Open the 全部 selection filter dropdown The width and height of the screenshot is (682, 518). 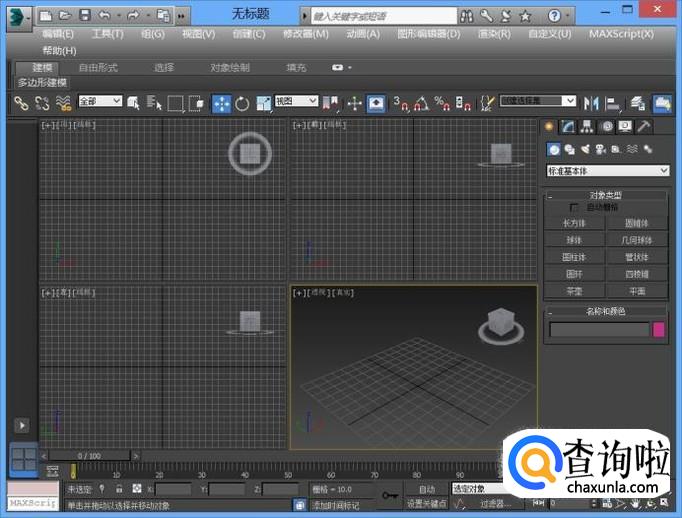pyautogui.click(x=100, y=102)
